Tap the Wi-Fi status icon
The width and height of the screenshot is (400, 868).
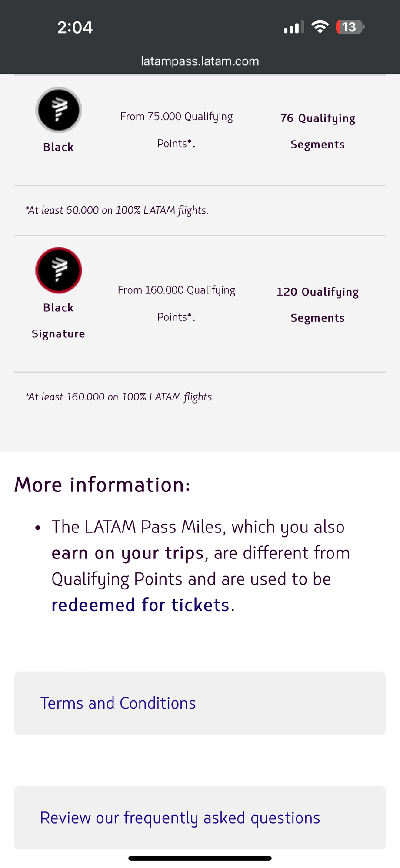coord(320,27)
